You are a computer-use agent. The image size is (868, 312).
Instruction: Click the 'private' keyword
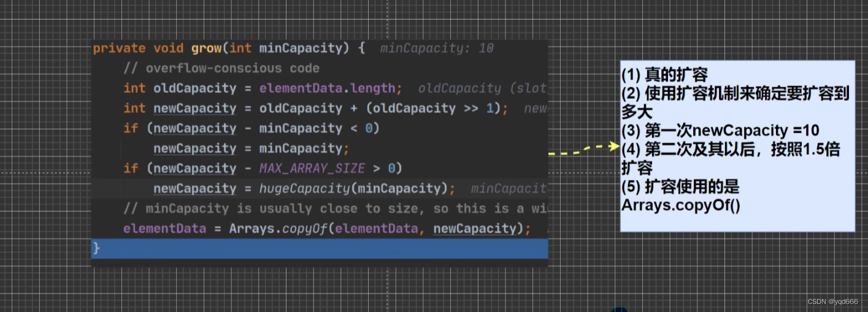coord(119,48)
